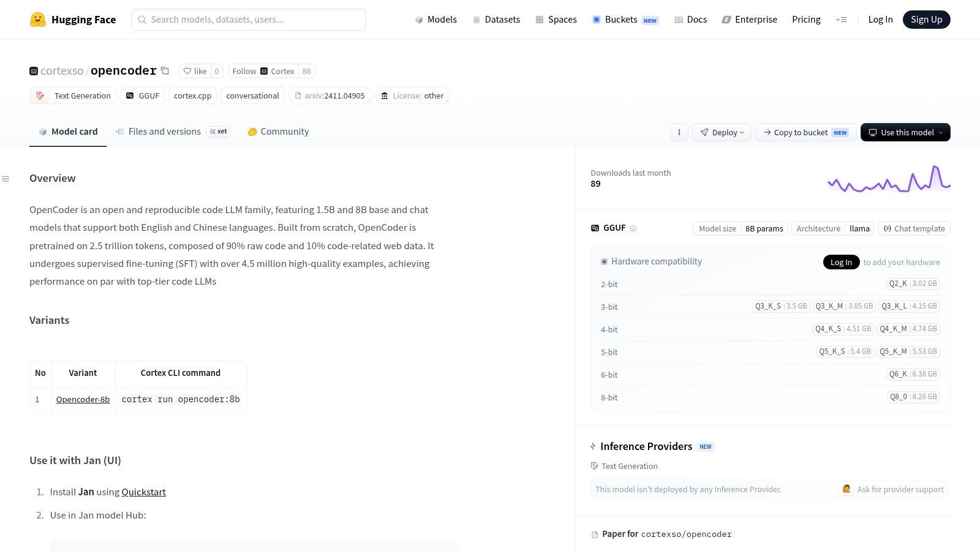Open the arxiv:2411.04905 tag
The image size is (980, 551).
(x=330, y=96)
